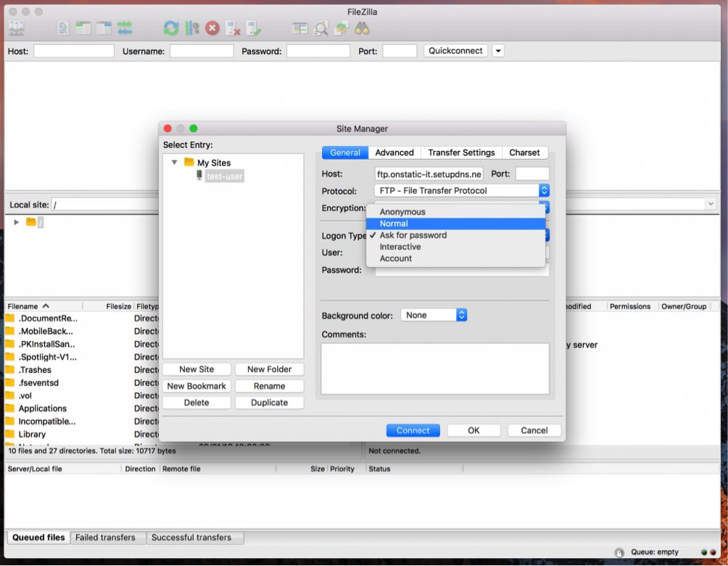The width and height of the screenshot is (728, 566).
Task: Toggle processing of the transfer queue
Action: pos(191,29)
